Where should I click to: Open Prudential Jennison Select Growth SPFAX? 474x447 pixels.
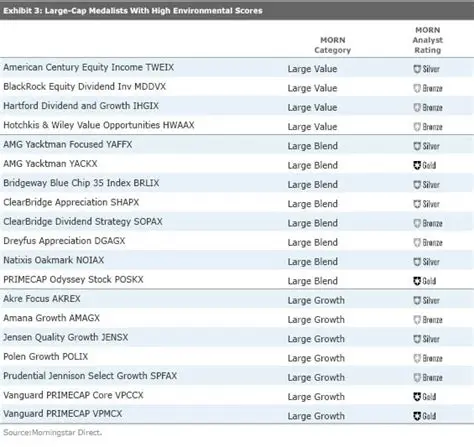90,376
